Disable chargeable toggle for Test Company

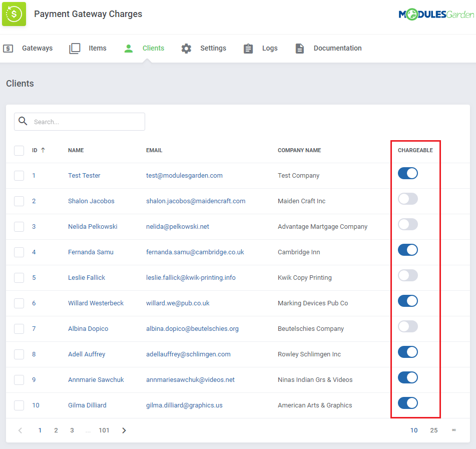[408, 173]
